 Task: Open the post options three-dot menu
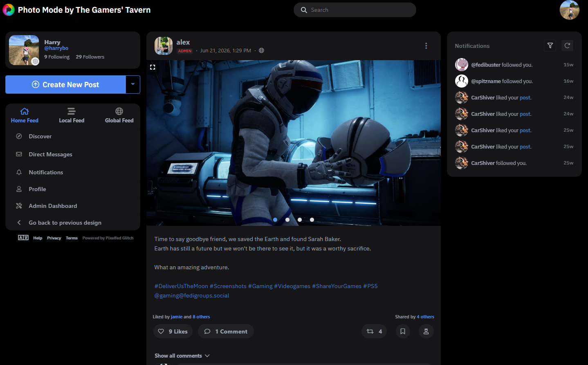426,46
